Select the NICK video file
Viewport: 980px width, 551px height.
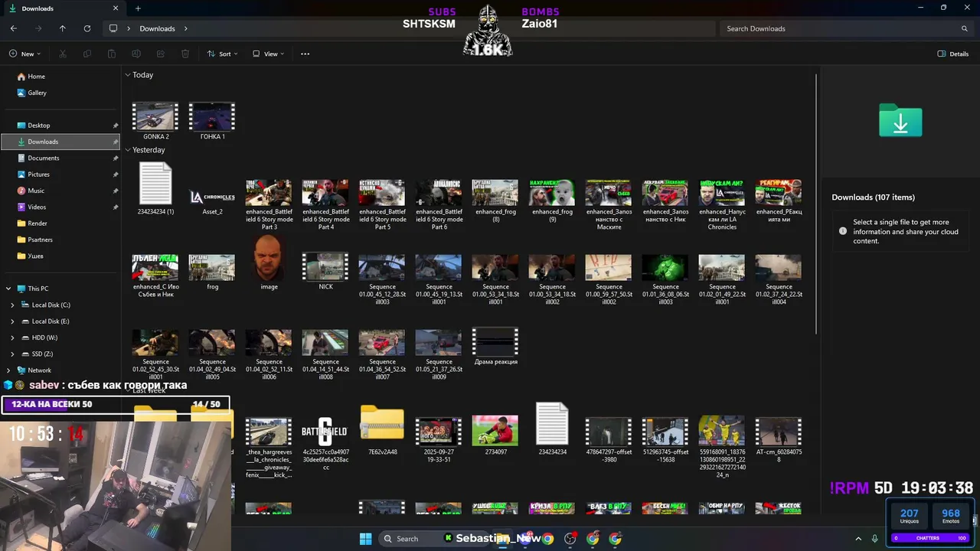[x=325, y=272]
